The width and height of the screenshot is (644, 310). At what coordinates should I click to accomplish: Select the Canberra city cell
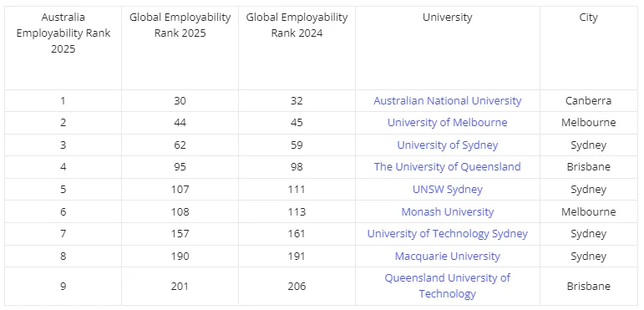point(589,100)
